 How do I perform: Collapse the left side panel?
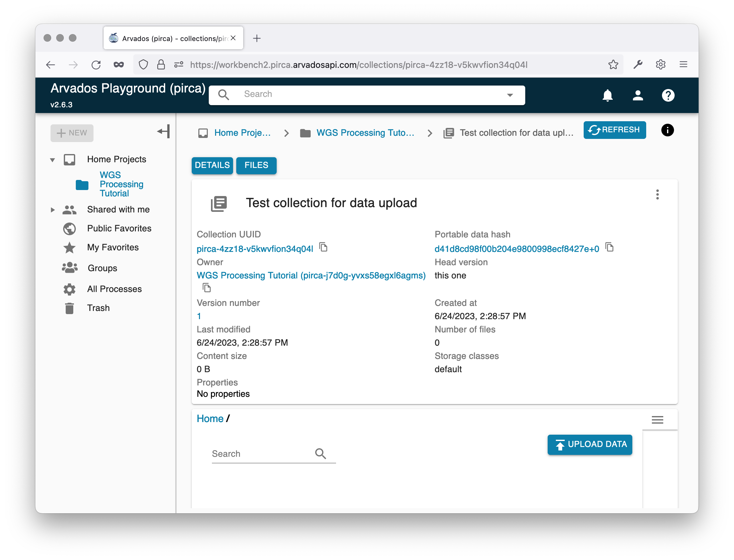click(x=163, y=131)
